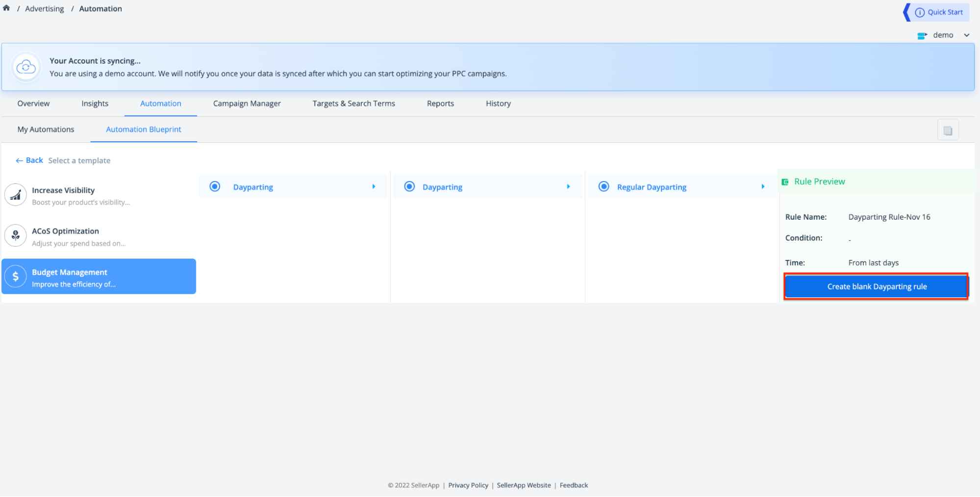Expand the second column Dayparting arrow
The width and height of the screenshot is (980, 497).
point(568,186)
